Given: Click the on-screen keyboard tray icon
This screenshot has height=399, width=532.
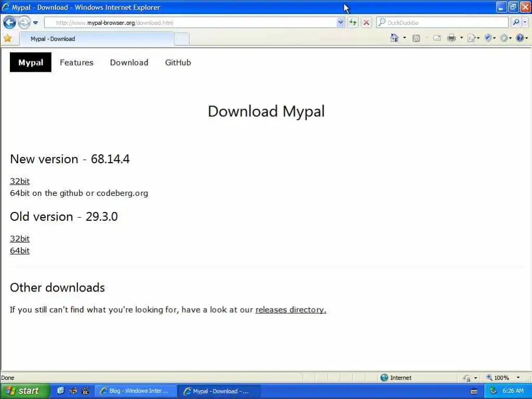Looking at the screenshot, I should 474,391.
